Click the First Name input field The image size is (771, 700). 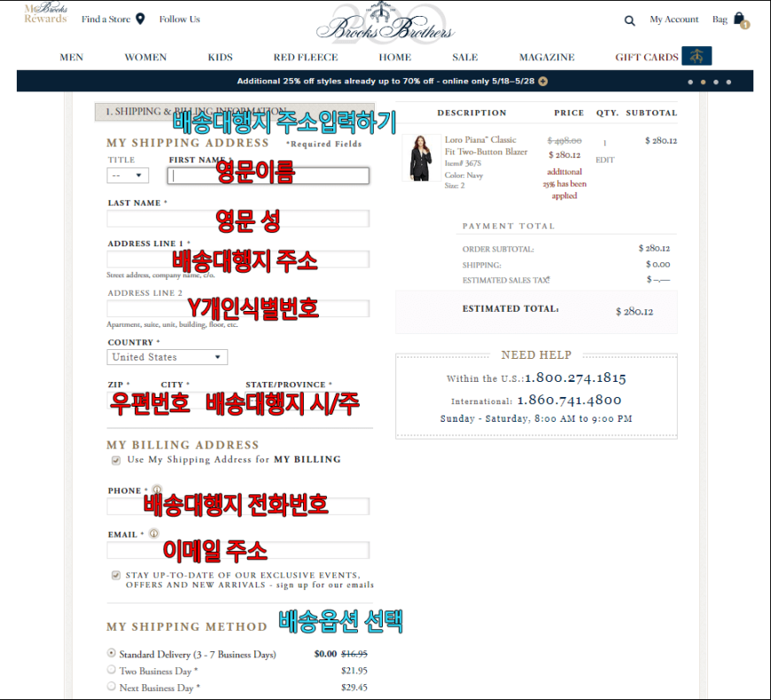268,176
